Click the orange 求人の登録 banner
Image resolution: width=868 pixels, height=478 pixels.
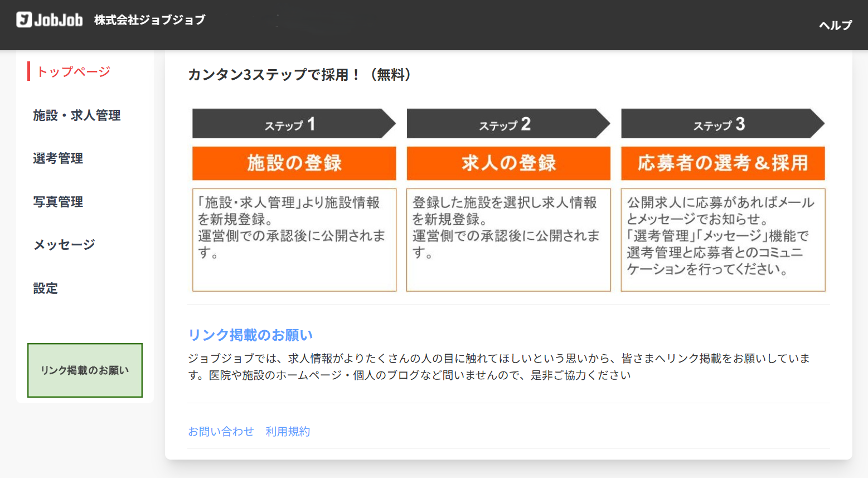click(508, 163)
